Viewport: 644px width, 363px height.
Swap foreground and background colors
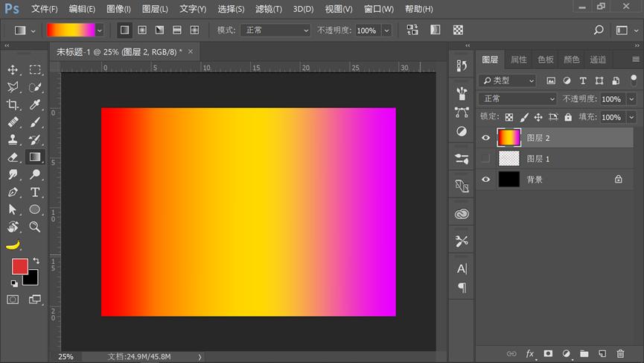pos(36,261)
